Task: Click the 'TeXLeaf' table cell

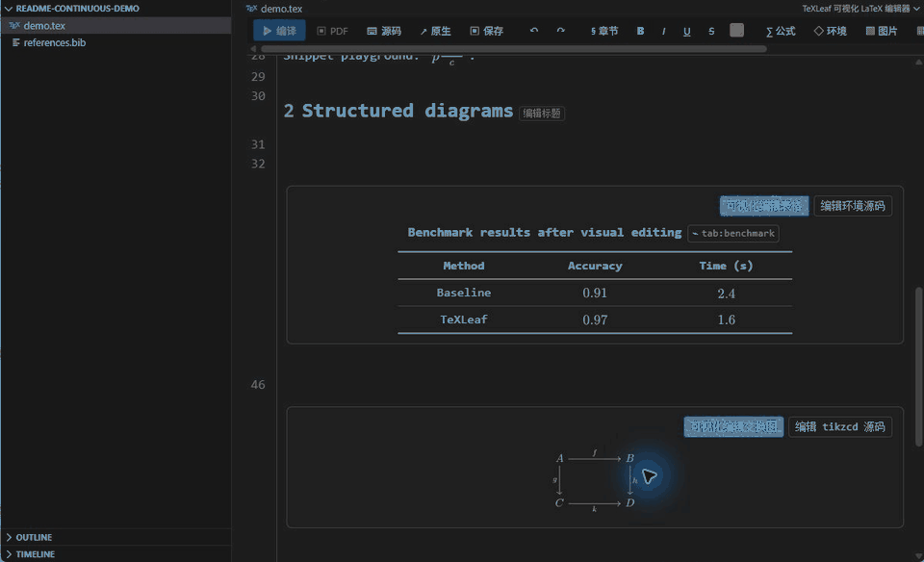Action: pos(464,319)
